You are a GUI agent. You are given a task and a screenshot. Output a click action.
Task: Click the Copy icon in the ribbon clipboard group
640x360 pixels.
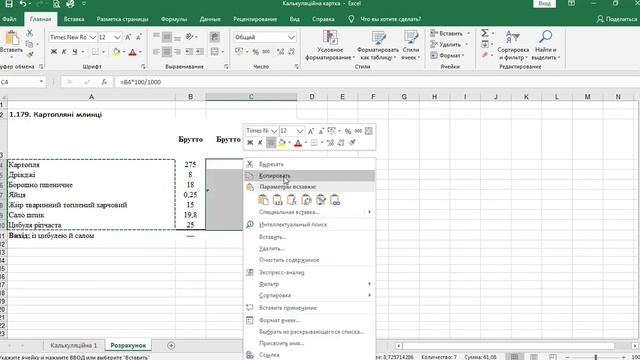29,44
